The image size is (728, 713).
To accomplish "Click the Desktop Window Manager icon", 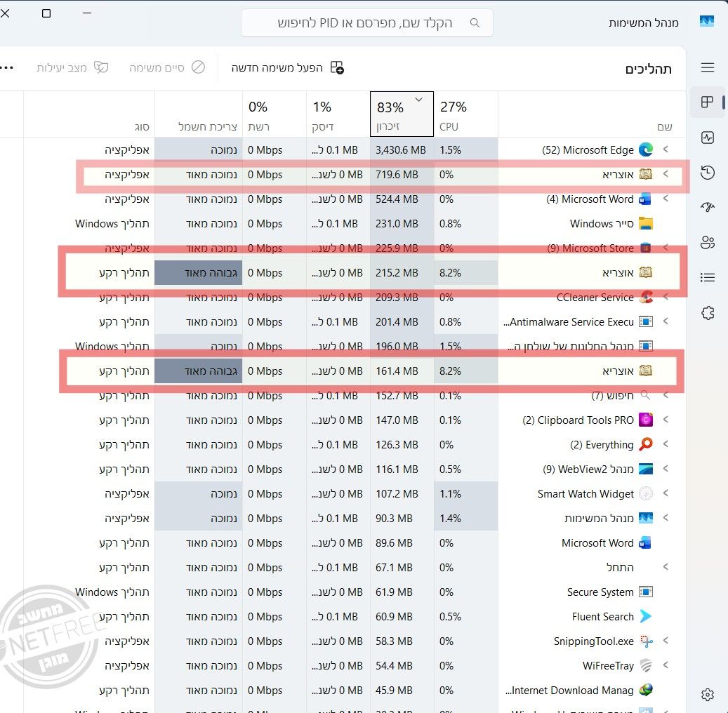I will click(x=646, y=346).
